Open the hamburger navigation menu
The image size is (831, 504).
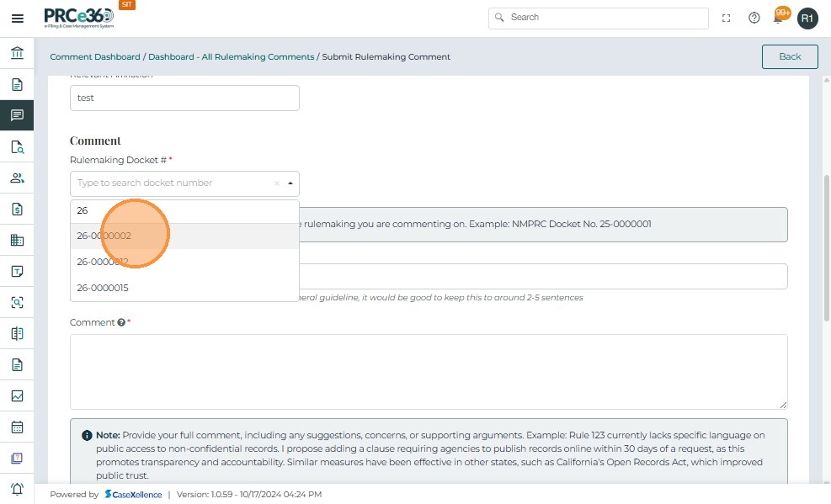17,18
